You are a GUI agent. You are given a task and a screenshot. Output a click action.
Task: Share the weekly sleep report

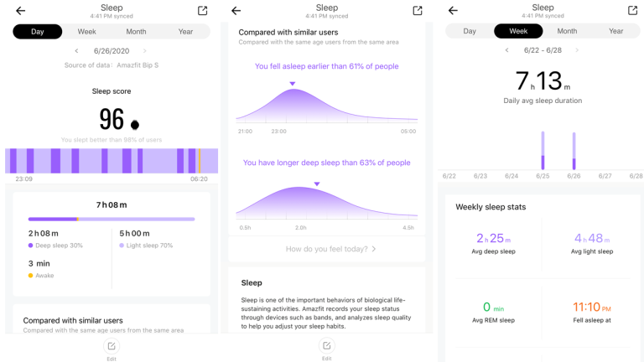coord(632,10)
